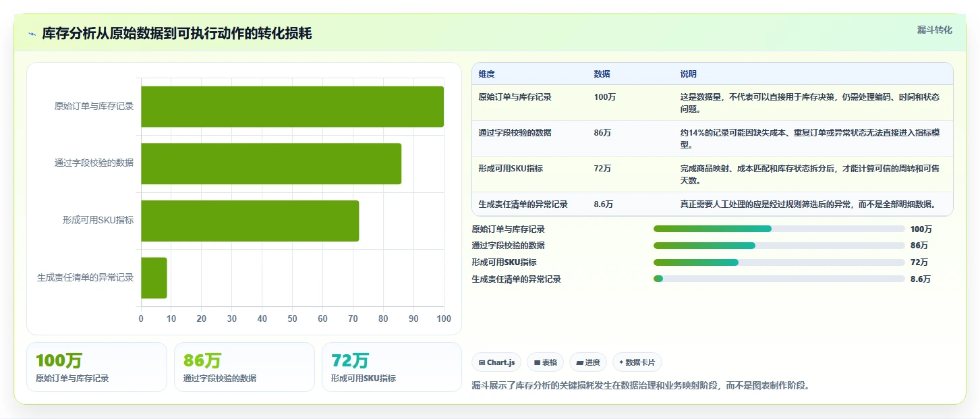This screenshot has width=980, height=419.
Task: Click the 100万 progress bar track
Action: pyautogui.click(x=779, y=229)
